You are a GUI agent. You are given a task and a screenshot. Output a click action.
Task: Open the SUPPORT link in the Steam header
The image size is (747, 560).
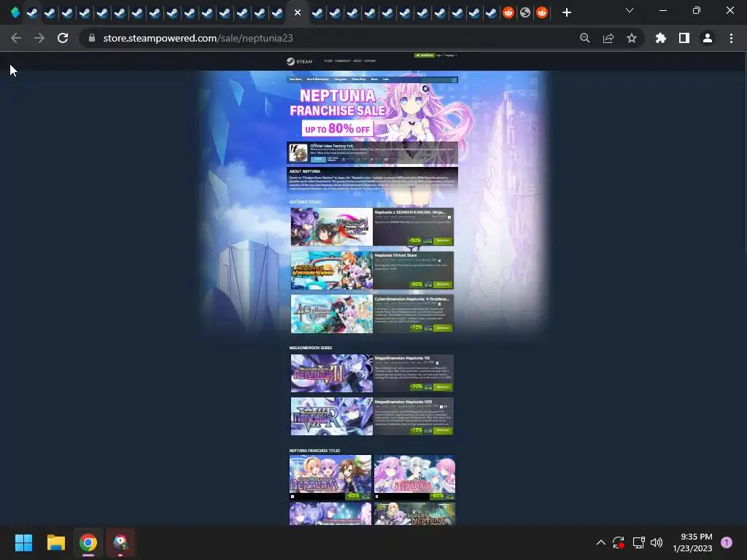370,61
